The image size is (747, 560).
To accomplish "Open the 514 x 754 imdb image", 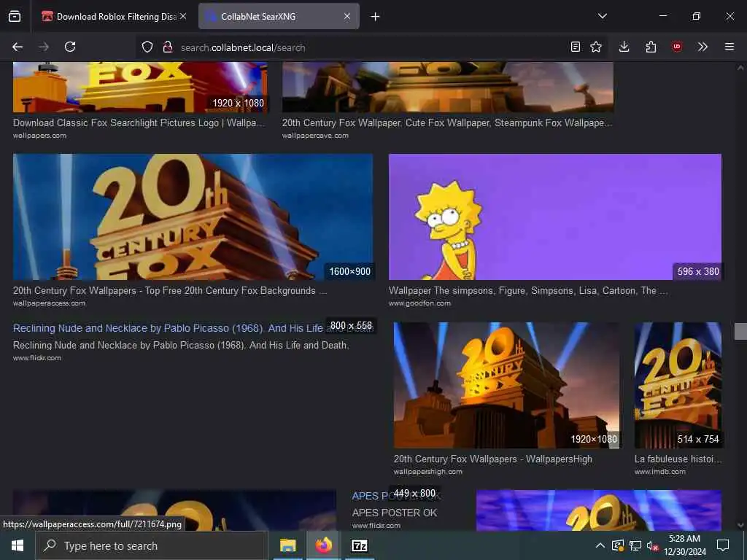I will pos(678,385).
